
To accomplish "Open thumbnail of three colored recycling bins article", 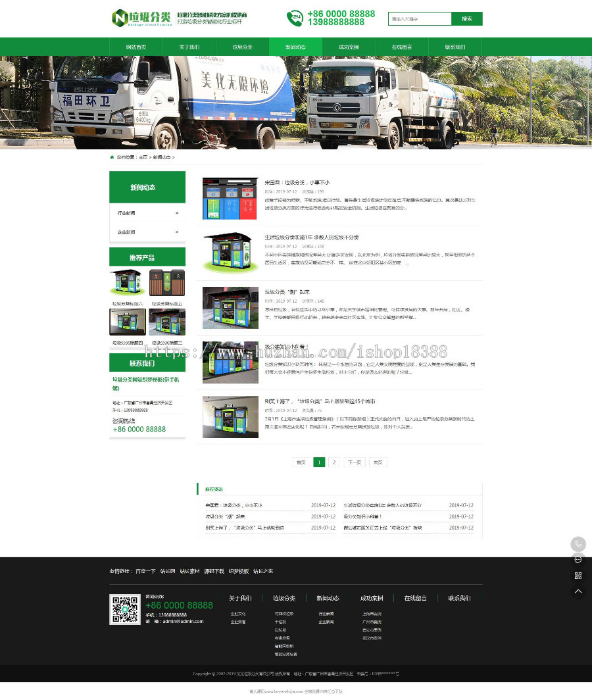I will click(230, 199).
